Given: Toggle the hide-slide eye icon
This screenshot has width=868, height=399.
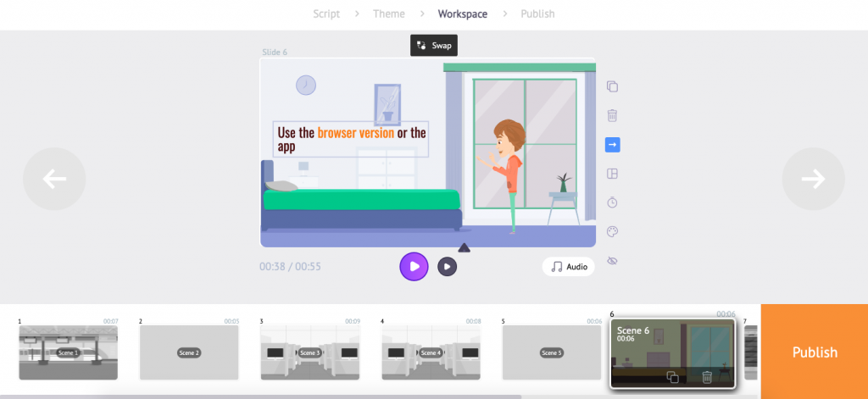Looking at the screenshot, I should point(612,261).
